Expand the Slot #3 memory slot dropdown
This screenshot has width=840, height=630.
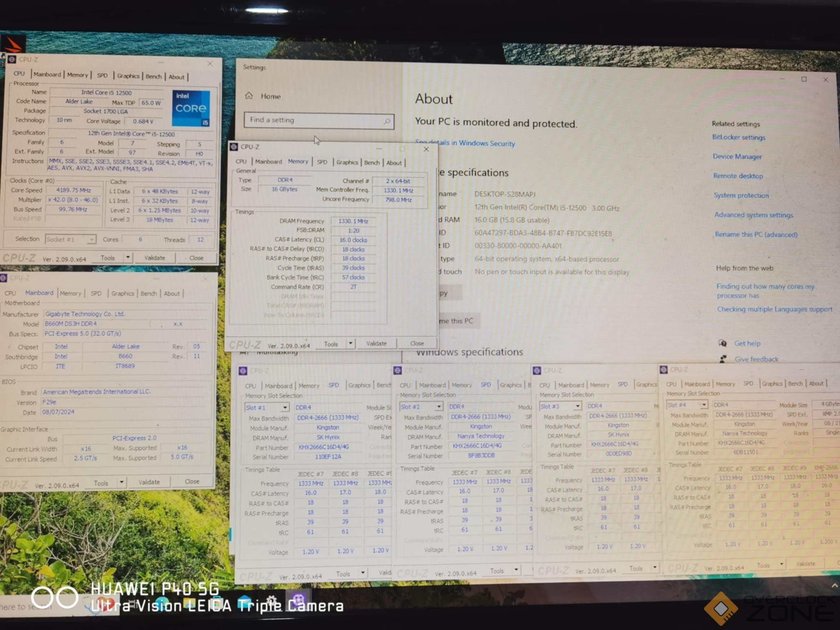point(577,406)
